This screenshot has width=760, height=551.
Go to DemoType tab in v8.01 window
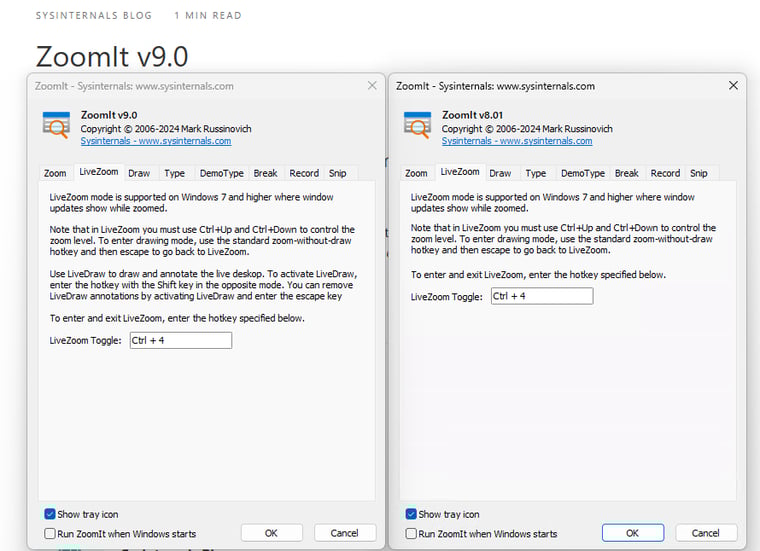click(x=583, y=173)
